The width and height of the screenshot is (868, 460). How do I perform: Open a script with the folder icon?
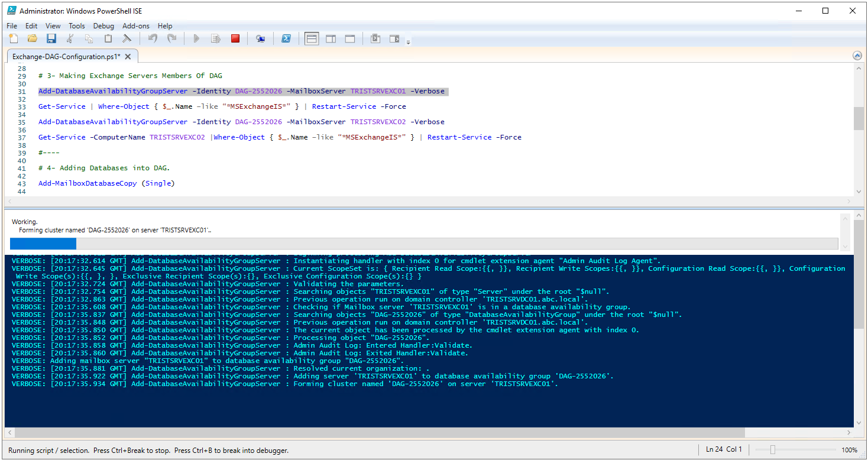33,38
